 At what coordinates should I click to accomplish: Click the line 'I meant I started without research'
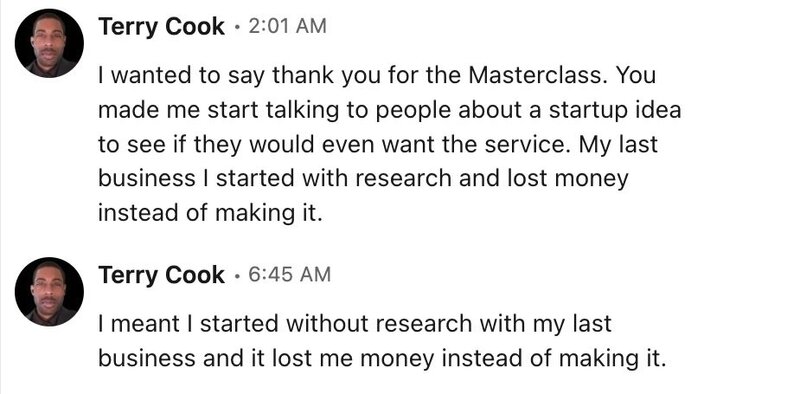click(355, 325)
